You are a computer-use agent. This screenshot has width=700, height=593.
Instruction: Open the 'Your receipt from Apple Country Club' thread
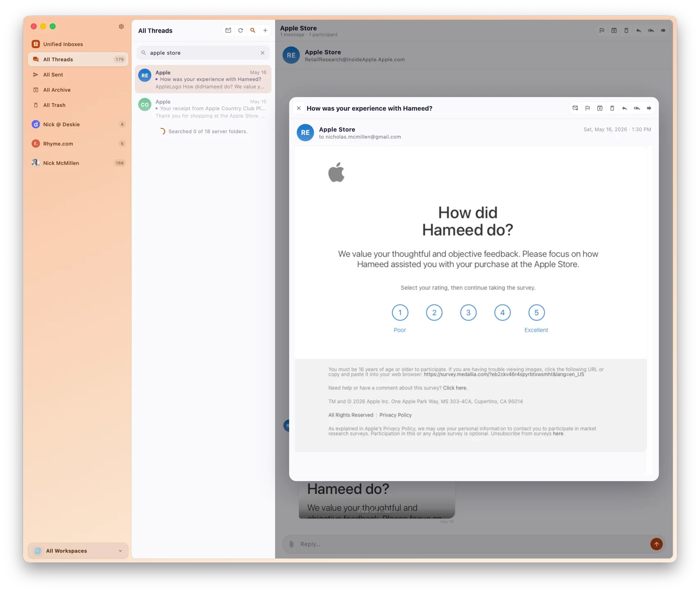click(x=203, y=109)
